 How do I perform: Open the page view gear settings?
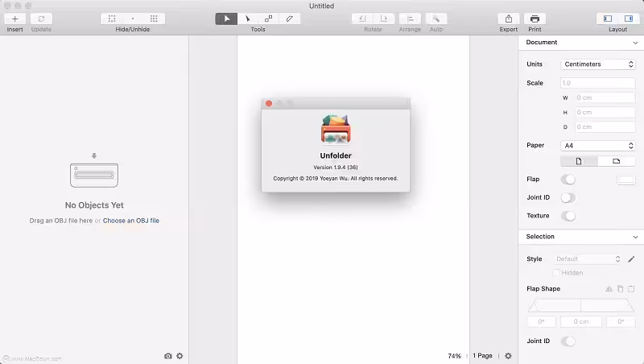point(508,356)
